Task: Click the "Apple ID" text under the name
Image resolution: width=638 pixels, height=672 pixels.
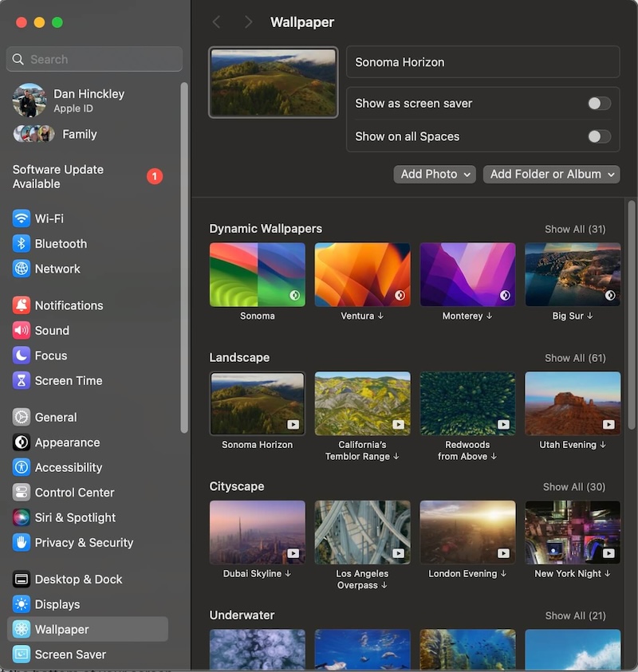Action: pyautogui.click(x=73, y=108)
